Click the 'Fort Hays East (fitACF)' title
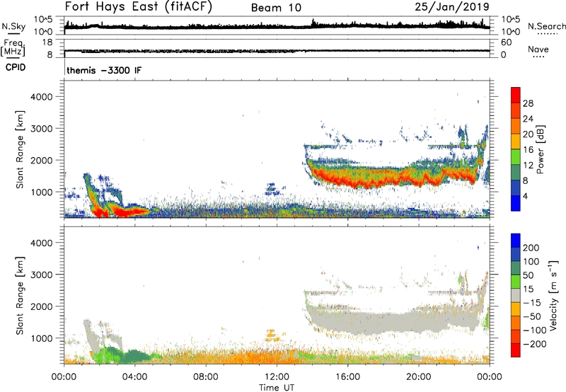 pyautogui.click(x=138, y=7)
